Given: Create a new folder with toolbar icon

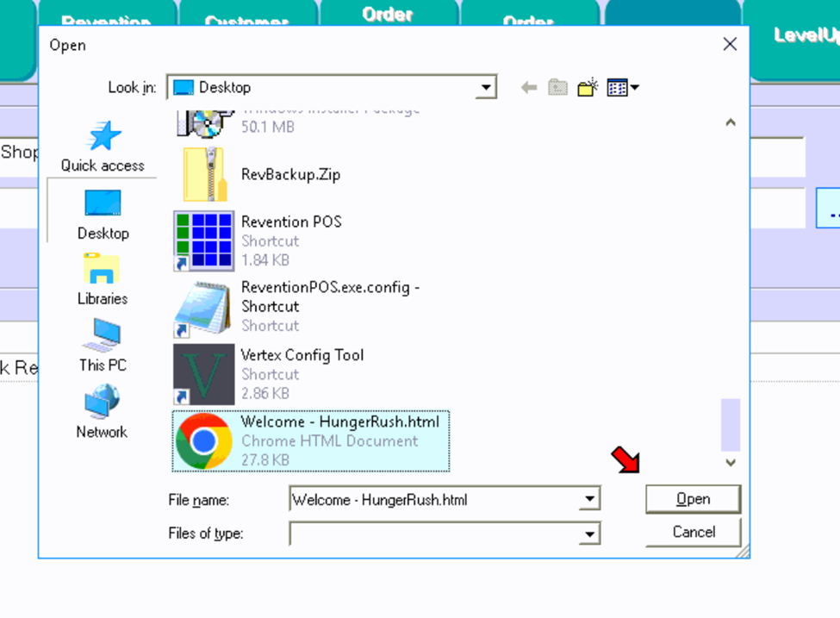Looking at the screenshot, I should pyautogui.click(x=588, y=87).
